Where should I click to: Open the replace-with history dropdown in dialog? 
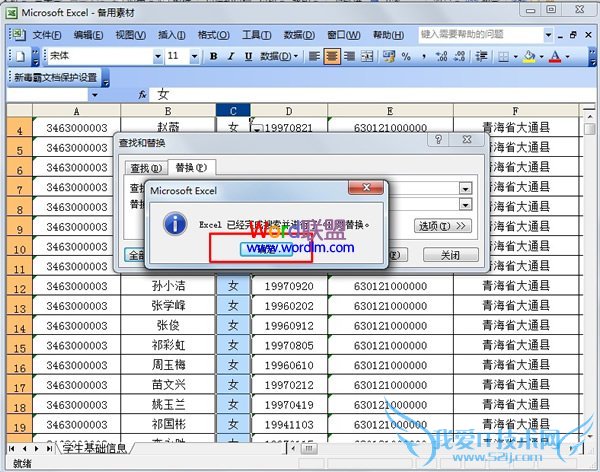click(x=465, y=204)
